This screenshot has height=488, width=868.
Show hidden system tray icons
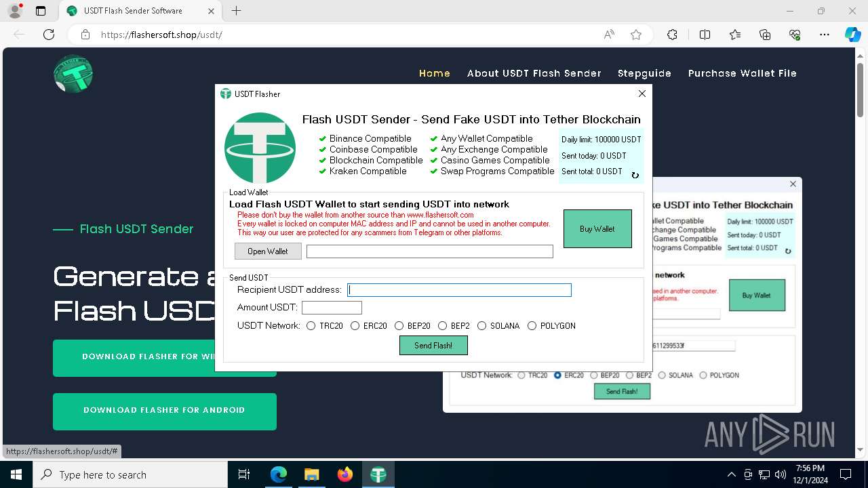[731, 474]
